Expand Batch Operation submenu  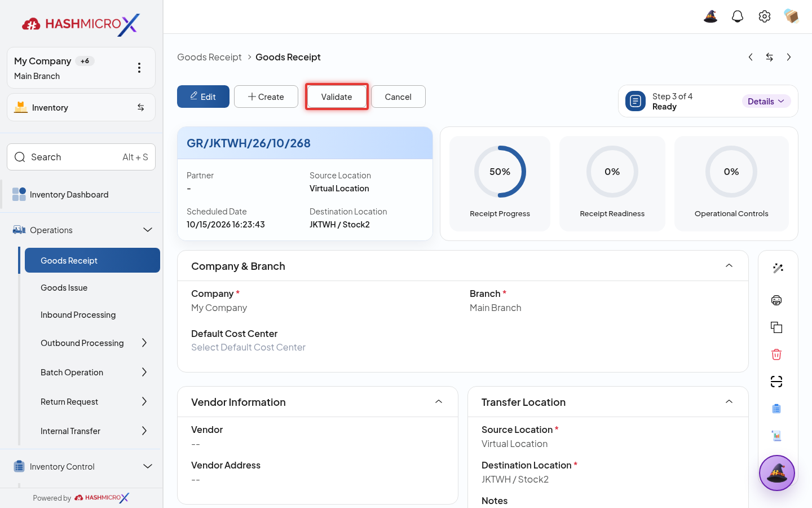click(x=144, y=372)
